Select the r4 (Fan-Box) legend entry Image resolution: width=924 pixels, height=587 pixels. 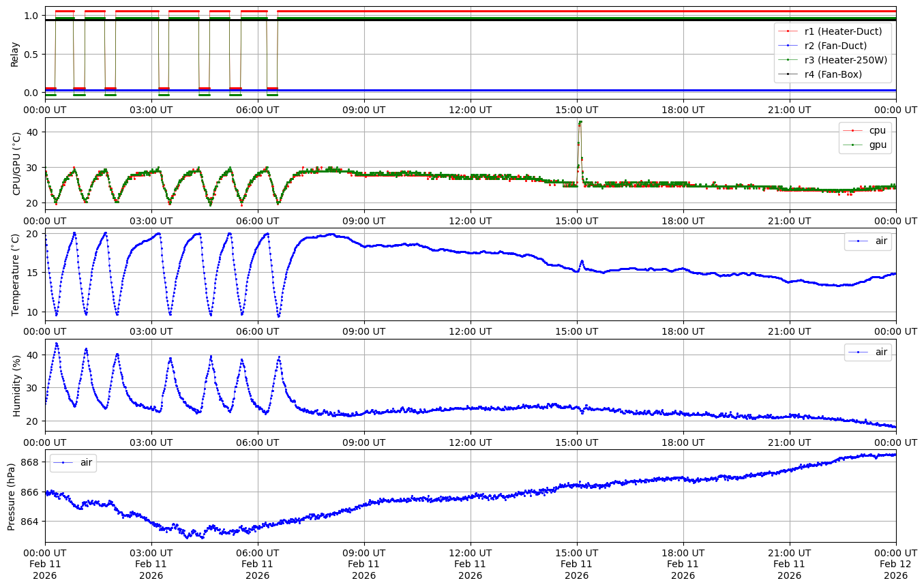tap(833, 74)
